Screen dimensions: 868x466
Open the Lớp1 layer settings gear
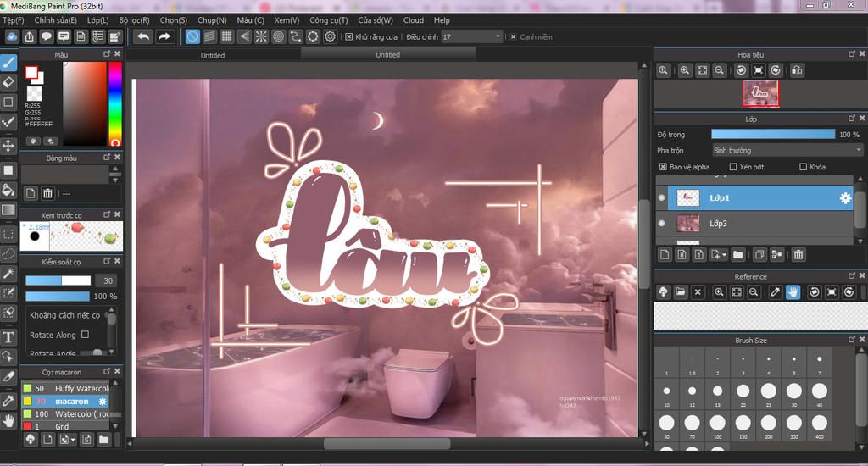coord(845,198)
